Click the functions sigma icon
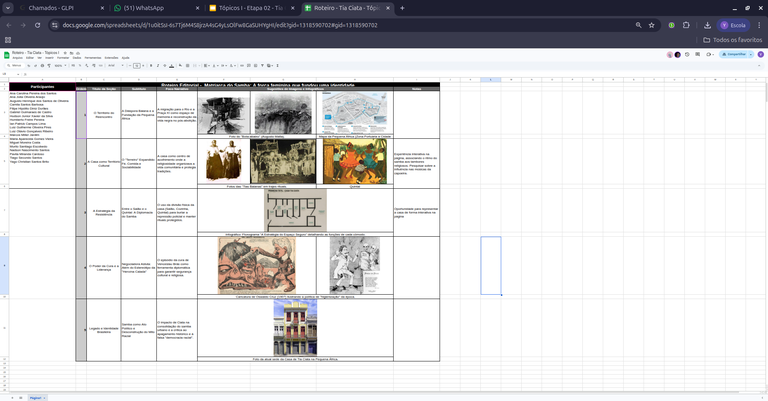768x401 pixels. coord(277,66)
